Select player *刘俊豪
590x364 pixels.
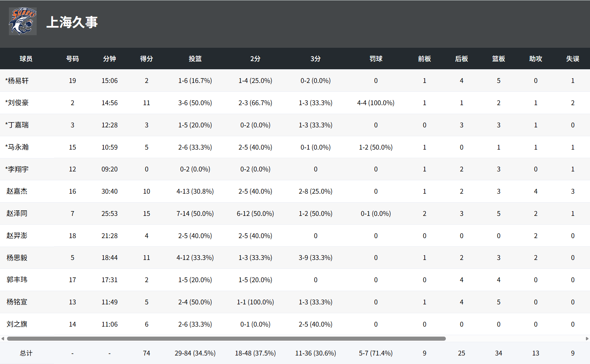17,103
